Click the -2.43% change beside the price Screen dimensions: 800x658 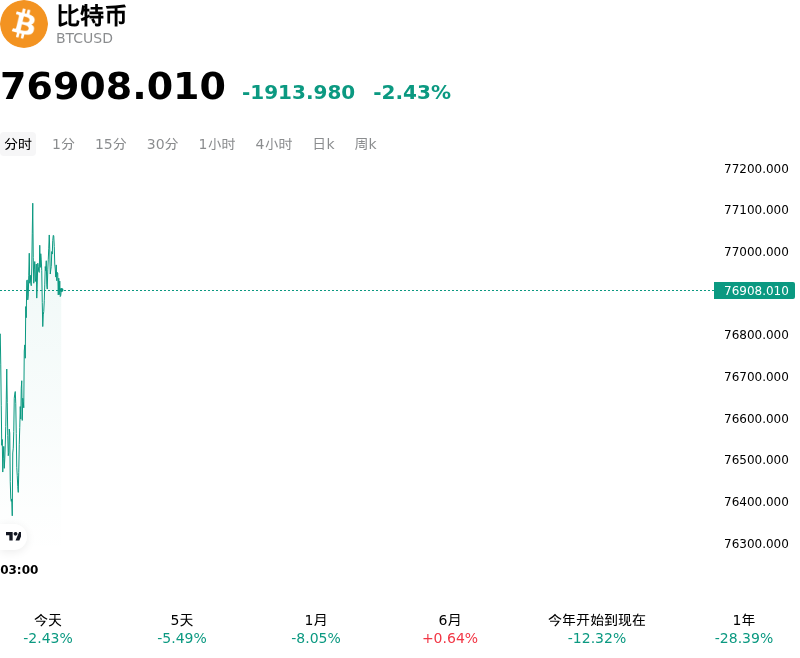[x=412, y=92]
